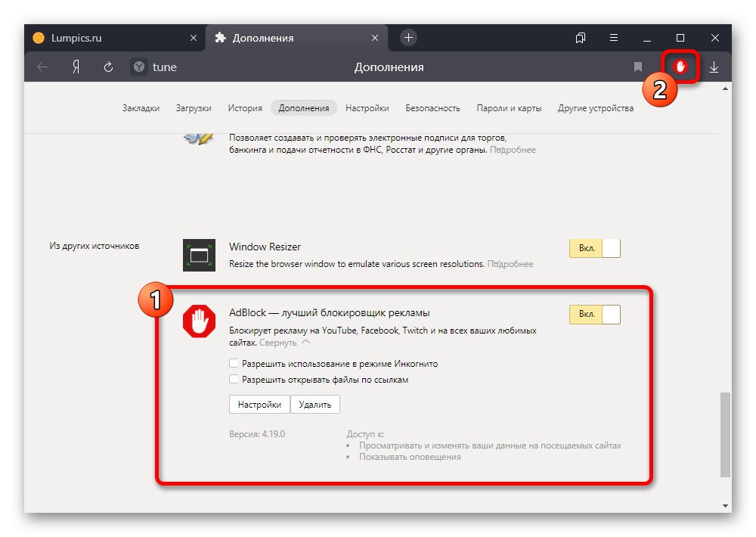
Task: Open the Загрузки section
Action: (194, 108)
